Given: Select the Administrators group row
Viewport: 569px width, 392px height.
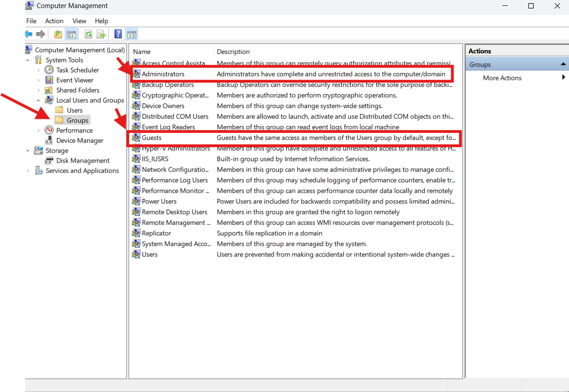Looking at the screenshot, I should pos(293,74).
